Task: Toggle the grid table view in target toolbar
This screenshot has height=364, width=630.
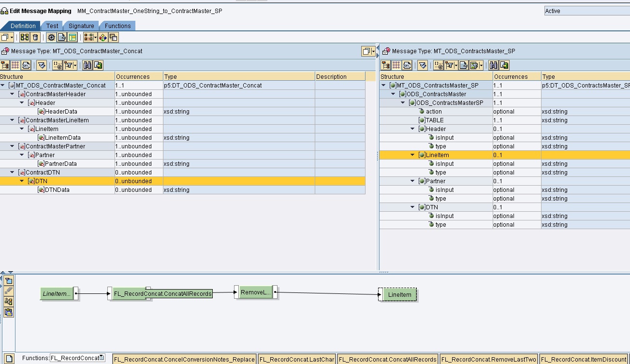Action: click(x=396, y=65)
